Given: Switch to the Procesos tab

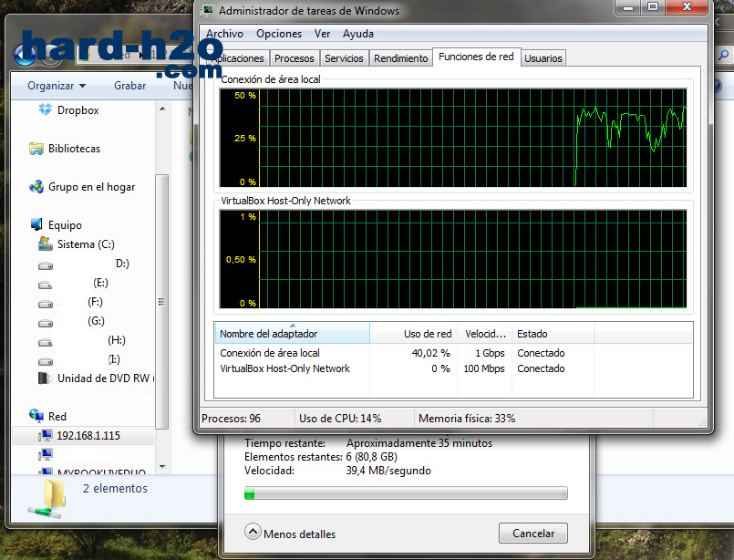Looking at the screenshot, I should (294, 58).
